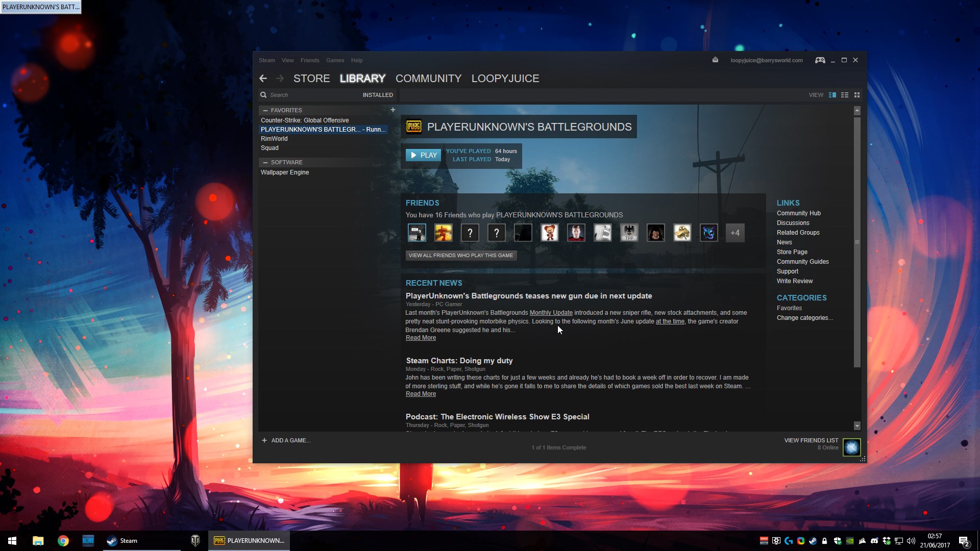Screen dimensions: 980x551
Task: Open Read More under the PUBG gun teaser article
Action: [421, 338]
